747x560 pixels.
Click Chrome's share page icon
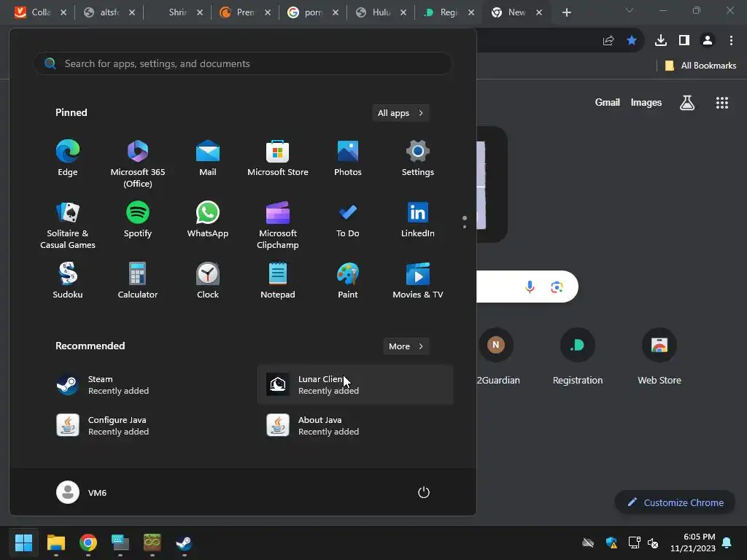(x=608, y=41)
